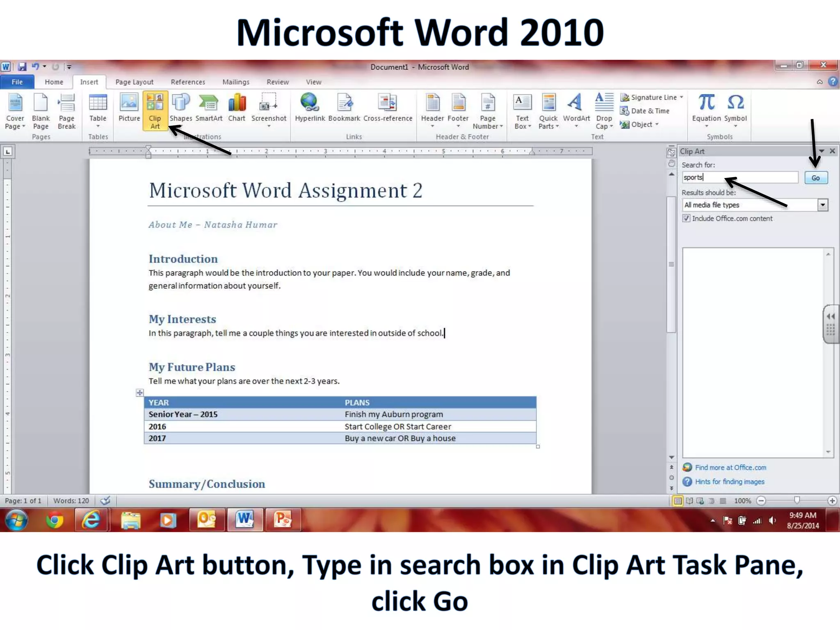
Task: Click the Clip Art ribbon button
Action: (155, 111)
